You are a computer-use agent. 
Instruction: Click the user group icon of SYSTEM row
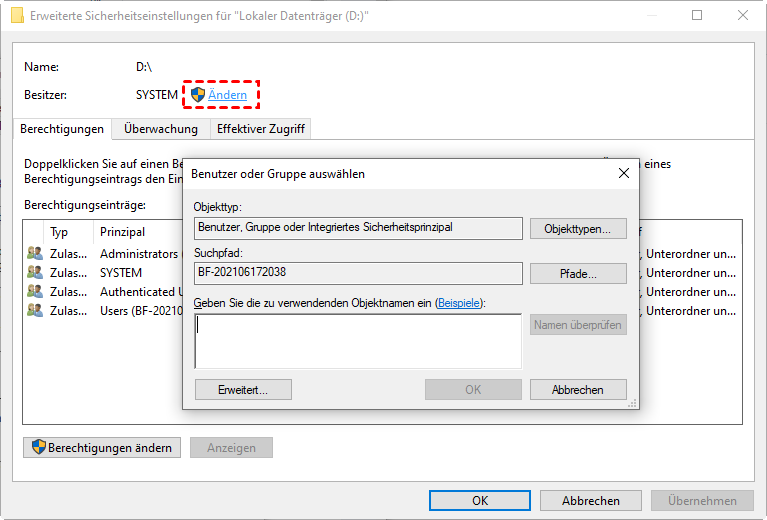point(35,272)
